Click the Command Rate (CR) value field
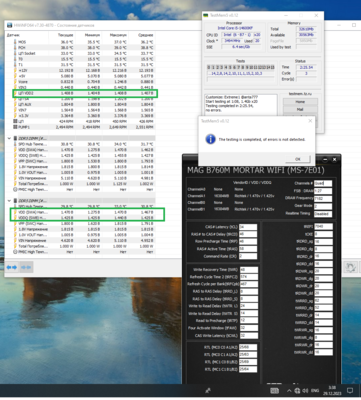The image size is (361, 400). click(248, 256)
